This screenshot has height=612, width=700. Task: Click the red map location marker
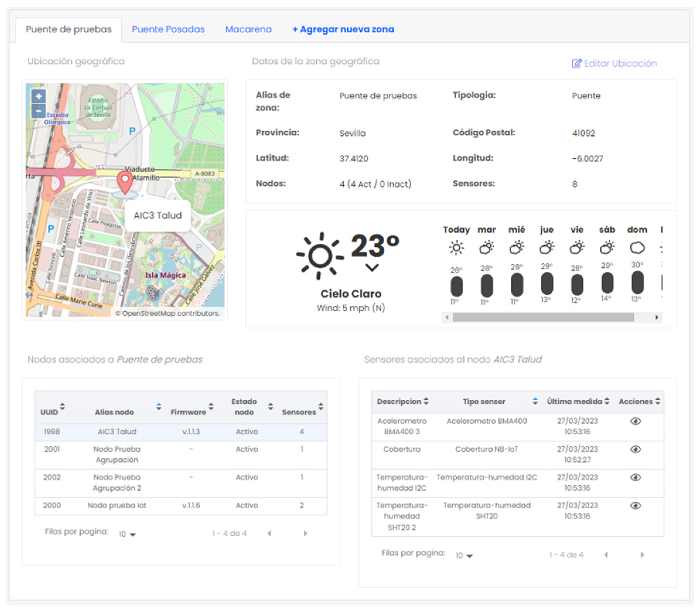(x=125, y=181)
